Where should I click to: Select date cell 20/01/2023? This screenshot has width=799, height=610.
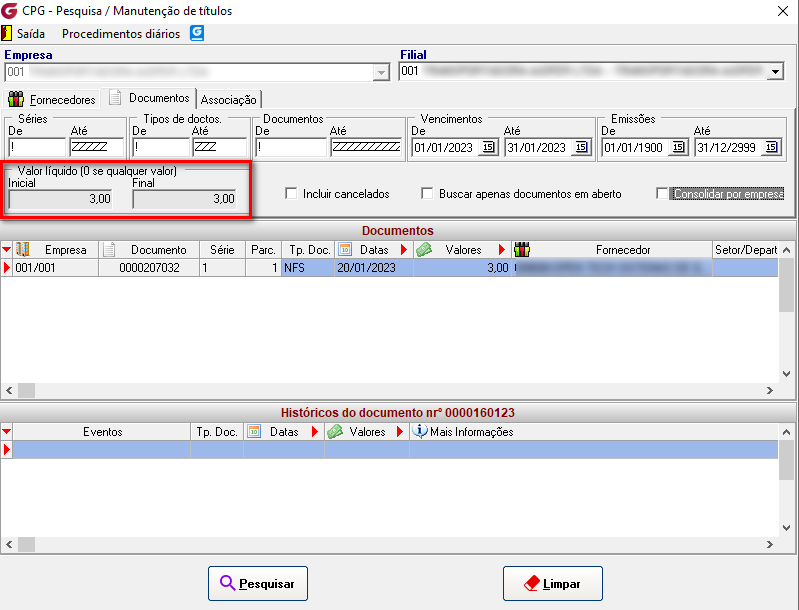click(x=374, y=268)
